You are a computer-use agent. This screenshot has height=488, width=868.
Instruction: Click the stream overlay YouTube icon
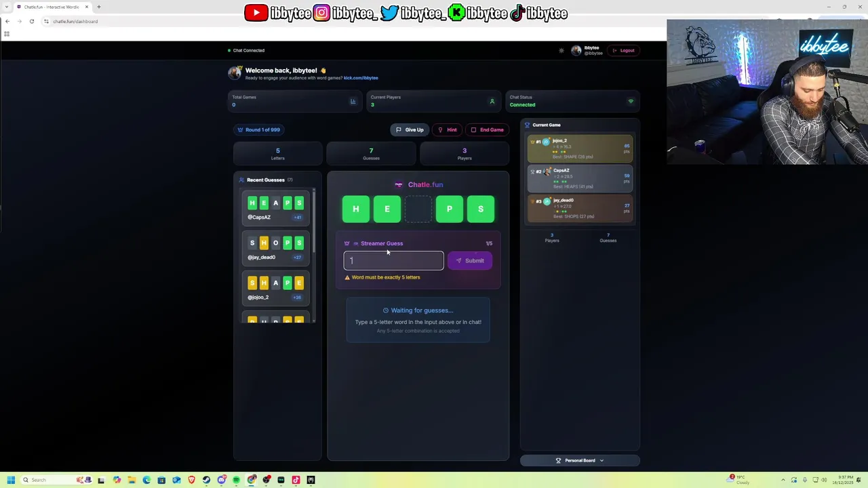tap(256, 13)
